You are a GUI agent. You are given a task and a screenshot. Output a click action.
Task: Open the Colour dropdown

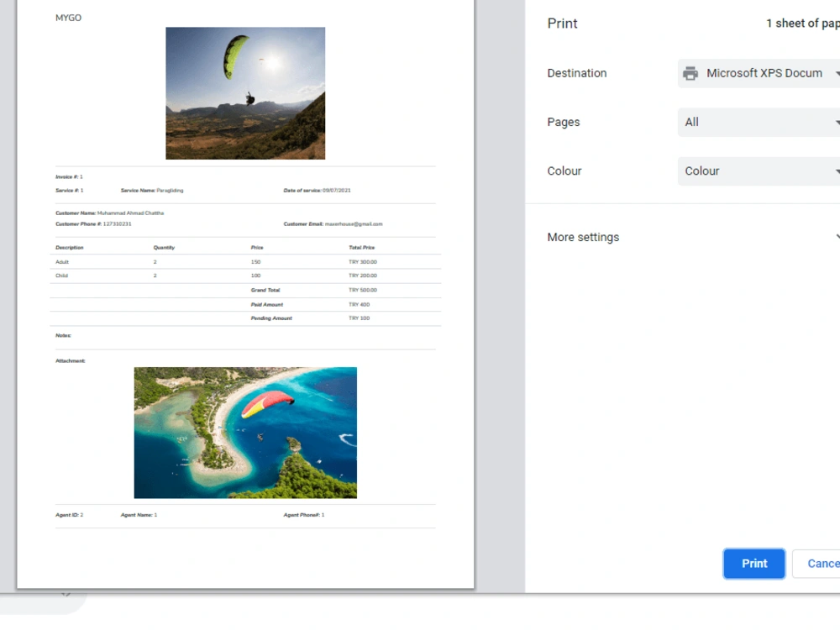coord(759,171)
